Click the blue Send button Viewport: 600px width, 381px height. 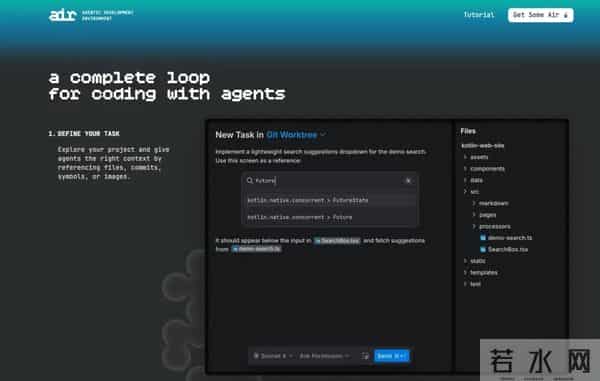[391, 356]
